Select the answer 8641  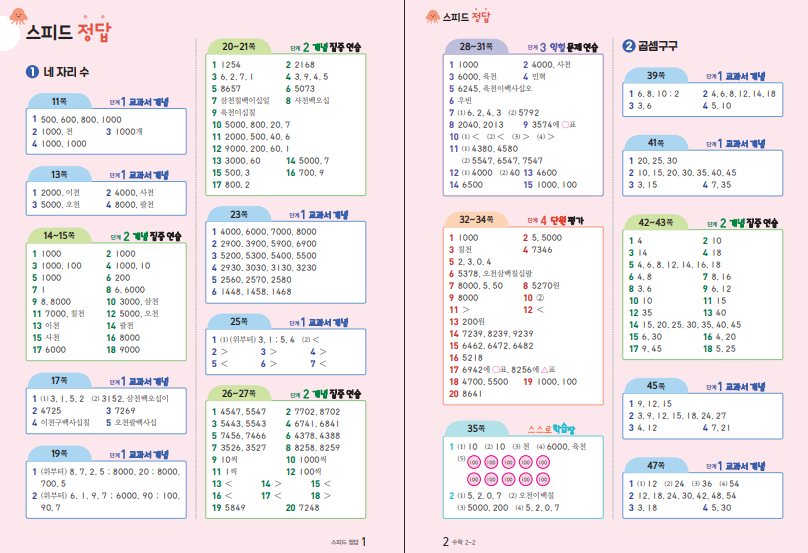point(472,394)
